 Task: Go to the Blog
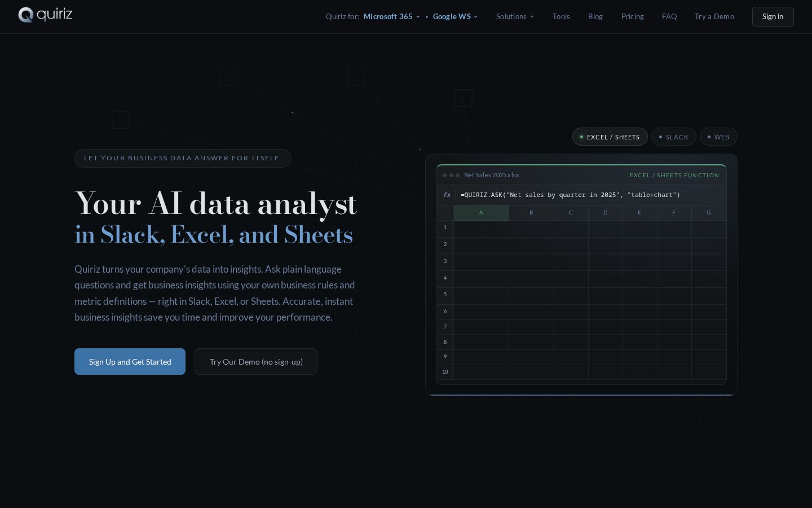point(595,17)
